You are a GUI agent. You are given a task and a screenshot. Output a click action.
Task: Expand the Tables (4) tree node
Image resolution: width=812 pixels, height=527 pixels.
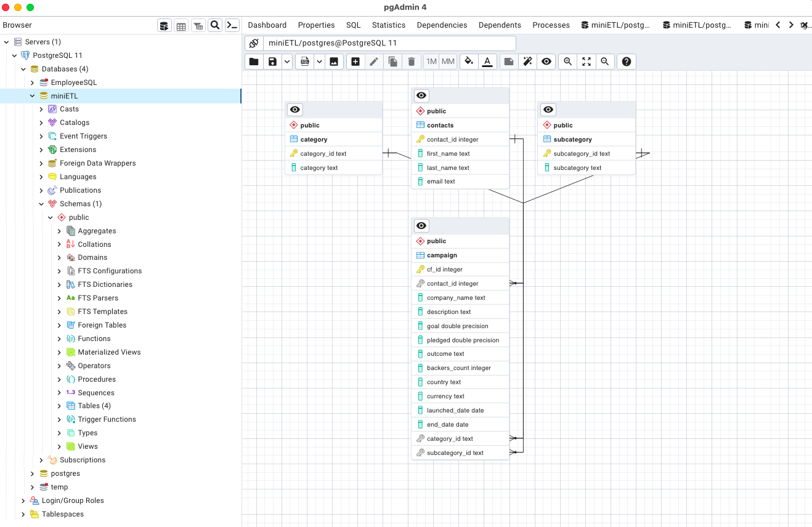tap(59, 405)
